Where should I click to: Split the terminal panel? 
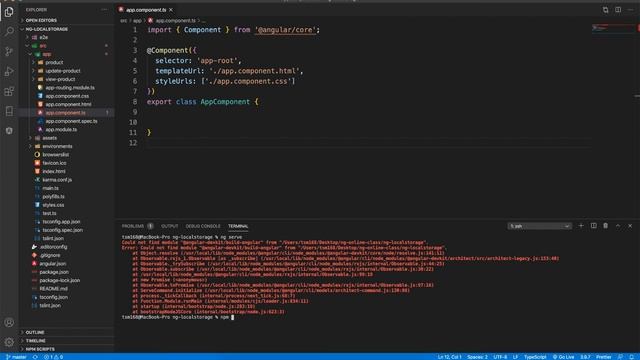[593, 226]
